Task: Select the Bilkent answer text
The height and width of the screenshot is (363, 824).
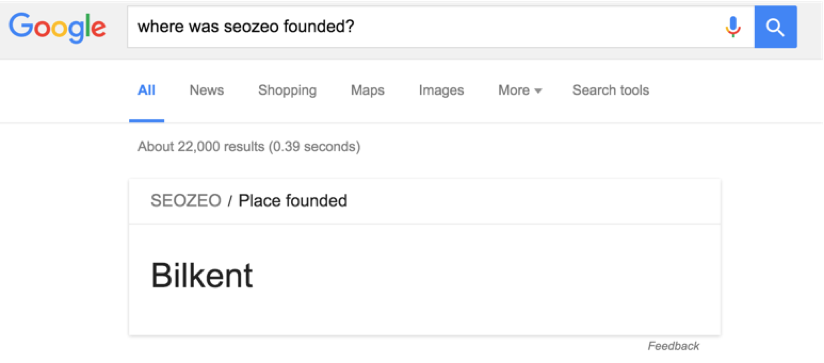Action: [202, 275]
